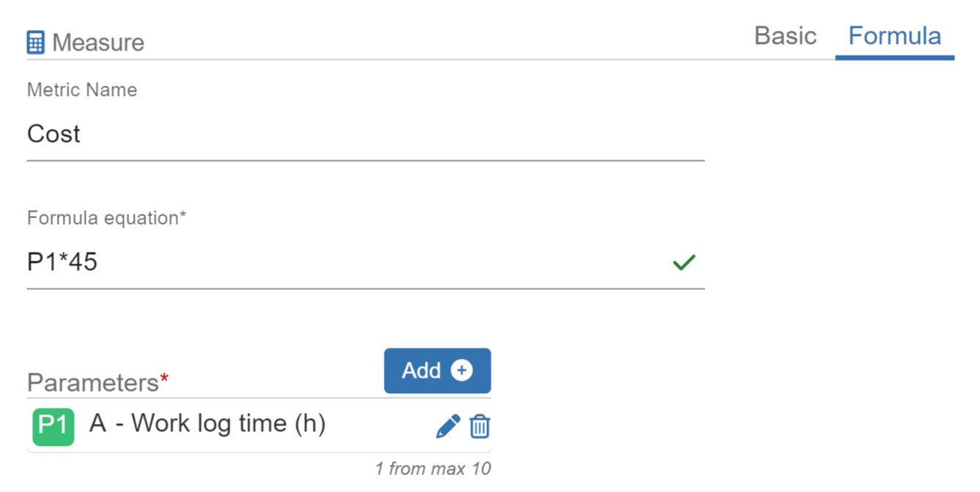This screenshot has width=980, height=492.
Task: Delete the P1 parameter using the trash icon
Action: point(480,426)
